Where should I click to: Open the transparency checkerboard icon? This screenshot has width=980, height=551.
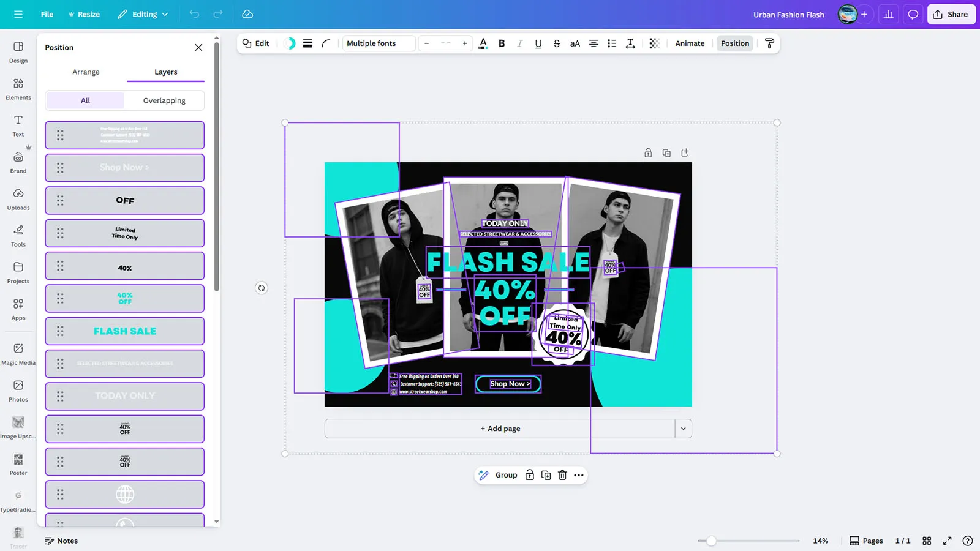pyautogui.click(x=654, y=43)
